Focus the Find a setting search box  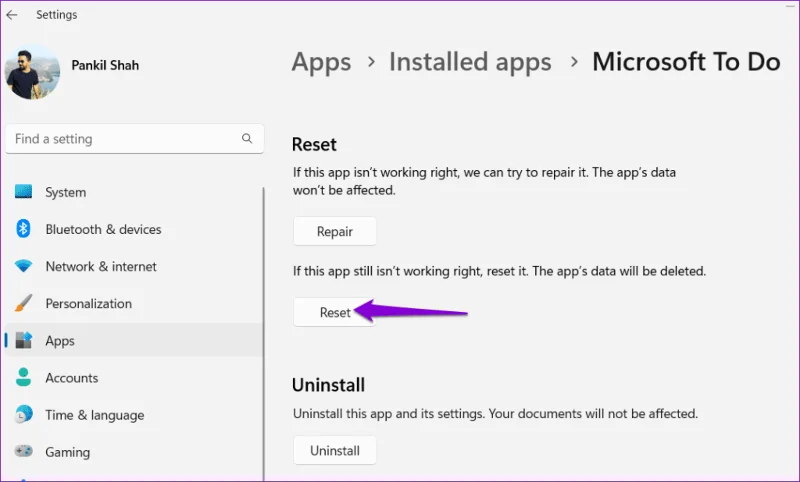135,139
